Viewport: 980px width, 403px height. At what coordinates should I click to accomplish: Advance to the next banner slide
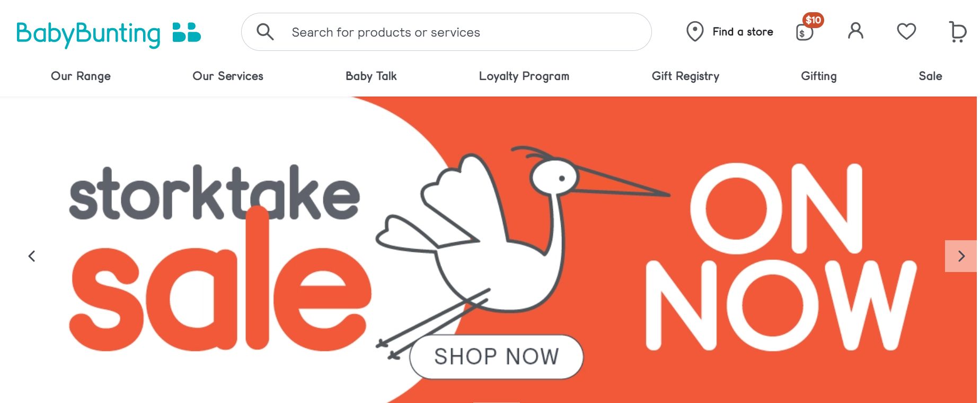coord(960,256)
